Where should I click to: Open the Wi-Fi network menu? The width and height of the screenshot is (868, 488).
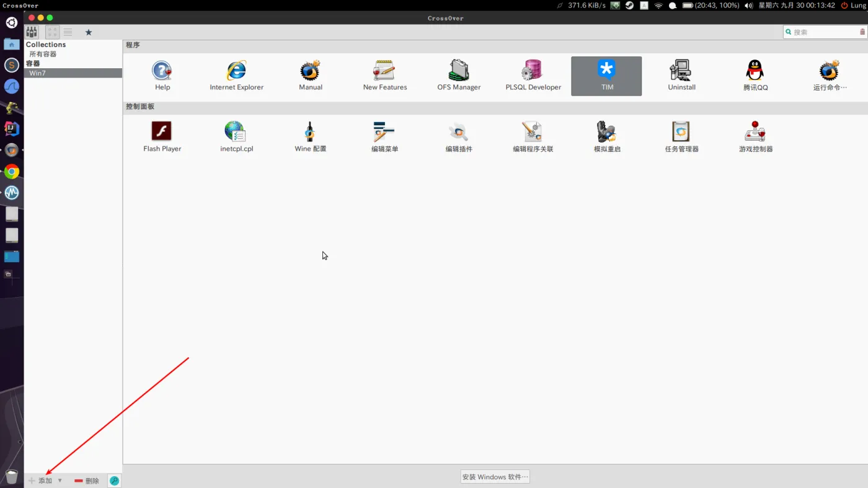click(x=658, y=6)
